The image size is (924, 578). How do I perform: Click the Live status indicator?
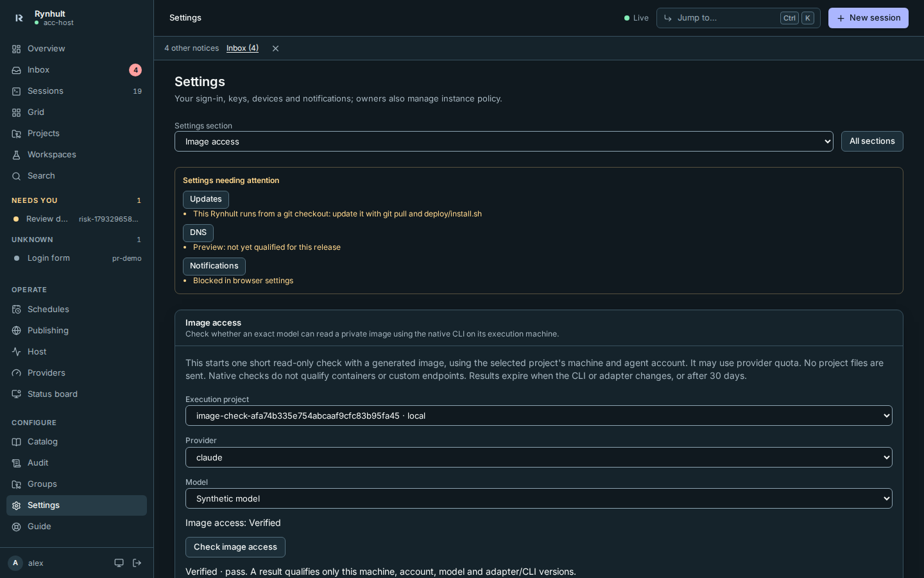637,18
